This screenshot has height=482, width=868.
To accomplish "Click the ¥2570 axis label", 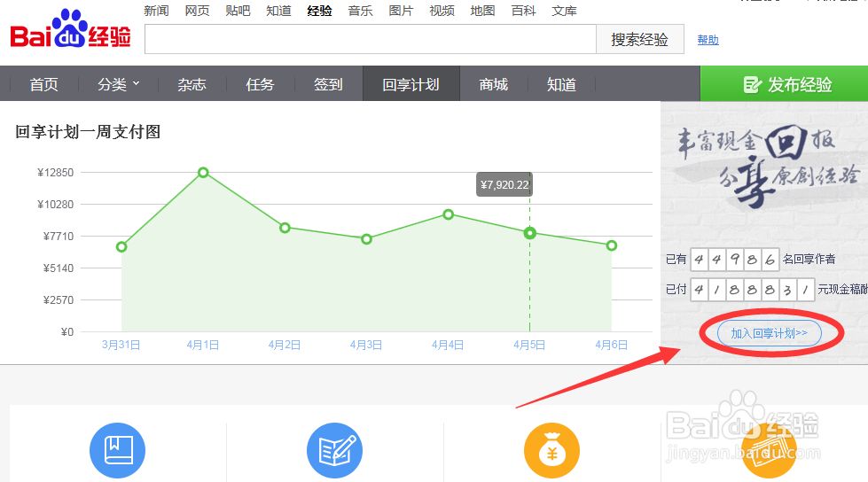I will coord(59,300).
